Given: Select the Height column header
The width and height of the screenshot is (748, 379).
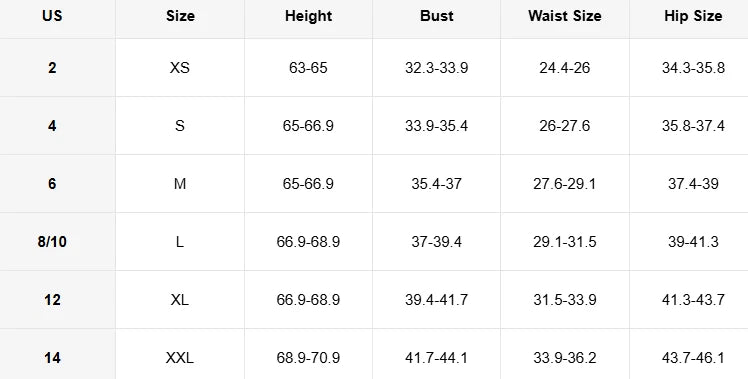Looking at the screenshot, I should point(308,16).
